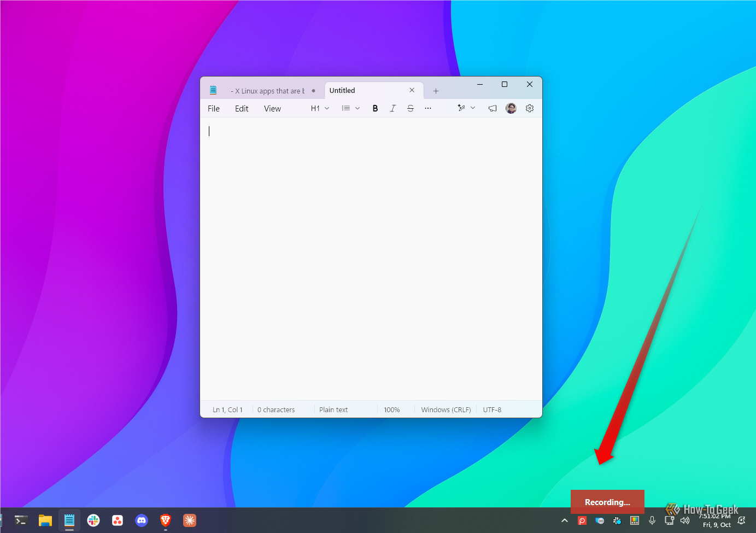Expand the list style dropdown
The width and height of the screenshot is (756, 533).
tap(351, 108)
